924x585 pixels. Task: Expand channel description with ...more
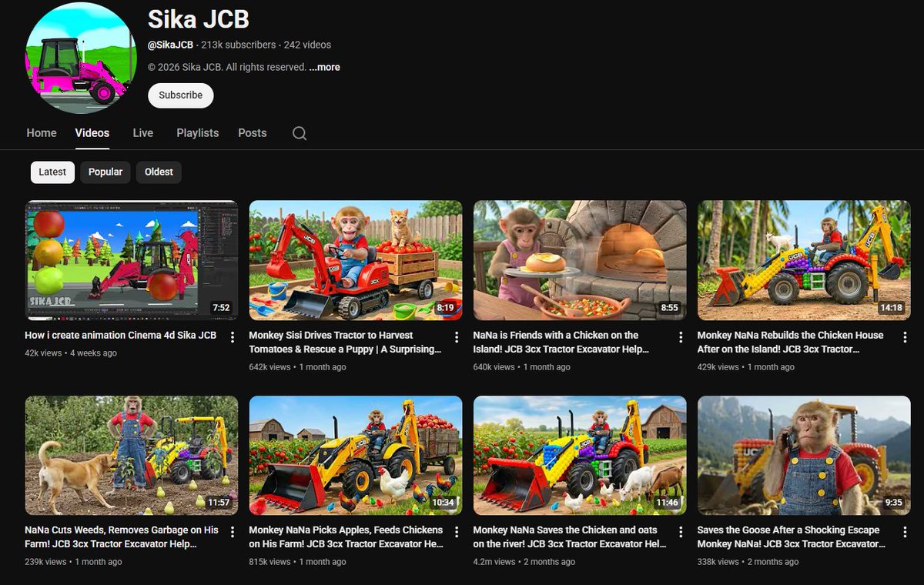[x=324, y=67]
